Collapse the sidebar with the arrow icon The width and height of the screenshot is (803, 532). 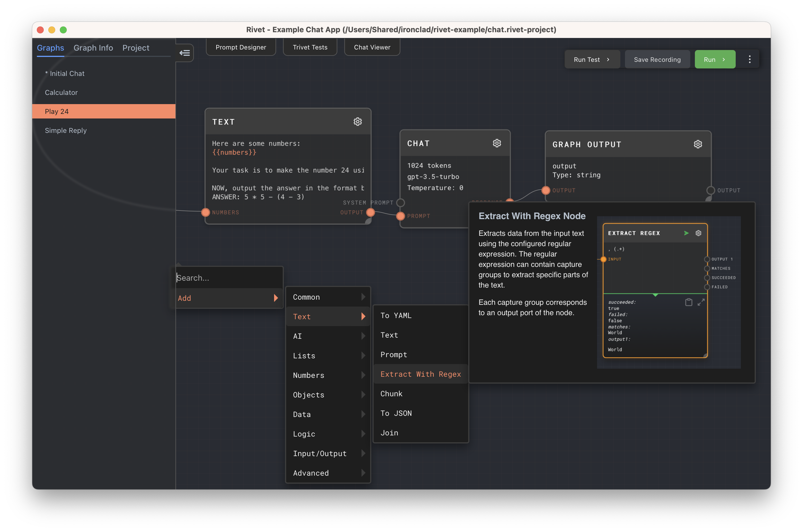point(185,53)
